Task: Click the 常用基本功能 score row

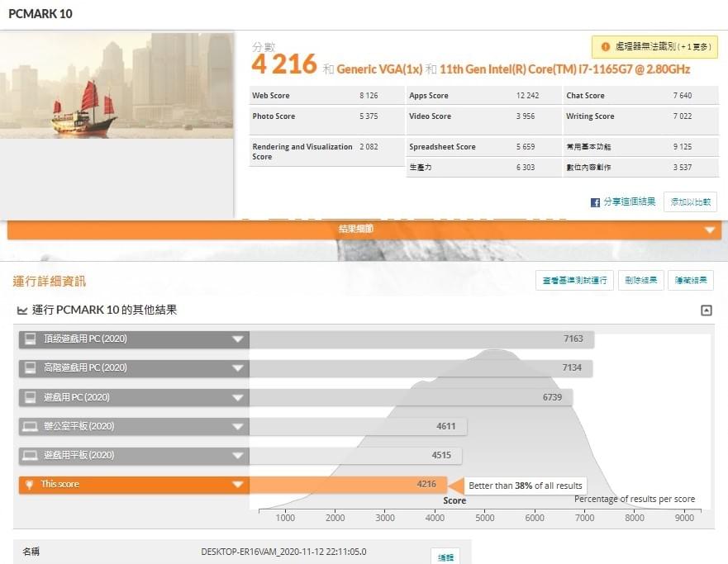Action: point(640,147)
